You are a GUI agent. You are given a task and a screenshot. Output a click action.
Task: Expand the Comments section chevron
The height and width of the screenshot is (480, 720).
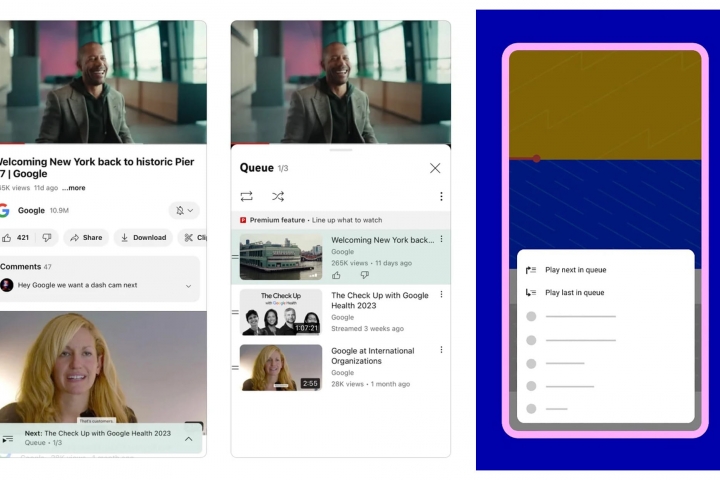[x=188, y=286]
